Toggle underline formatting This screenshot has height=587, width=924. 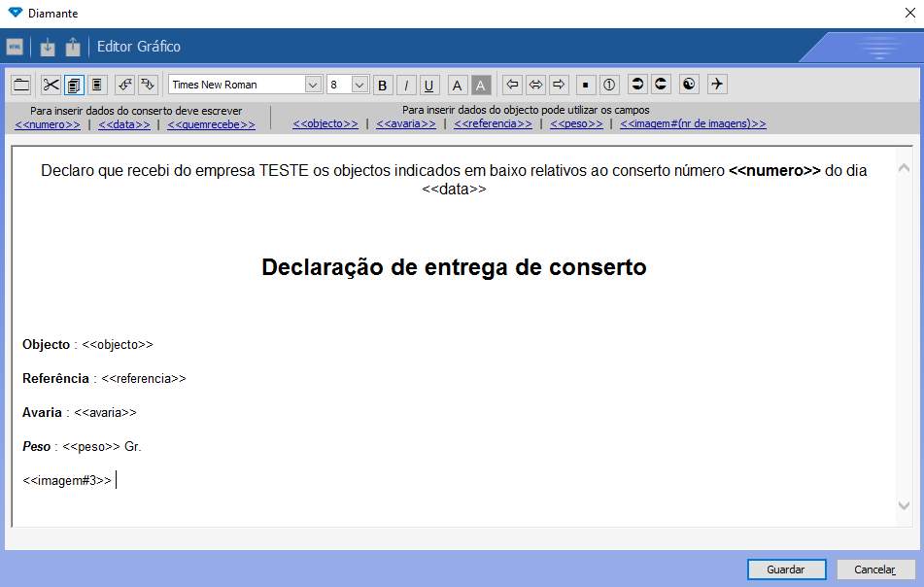coord(429,85)
